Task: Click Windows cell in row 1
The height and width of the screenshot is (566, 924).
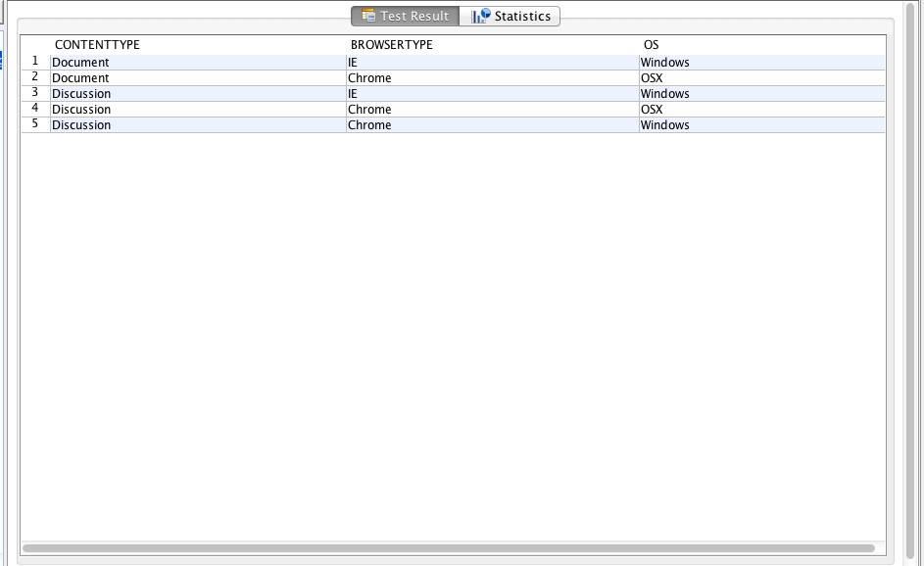Action: point(762,63)
